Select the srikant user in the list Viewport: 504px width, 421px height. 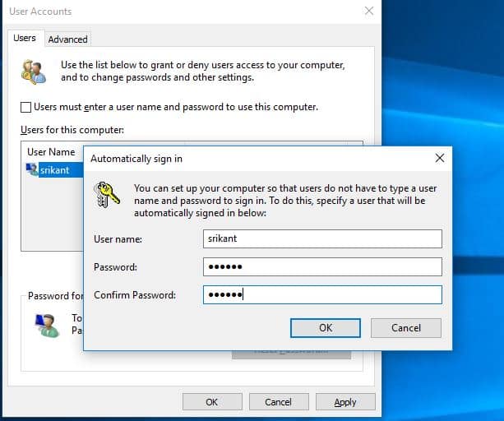point(54,169)
